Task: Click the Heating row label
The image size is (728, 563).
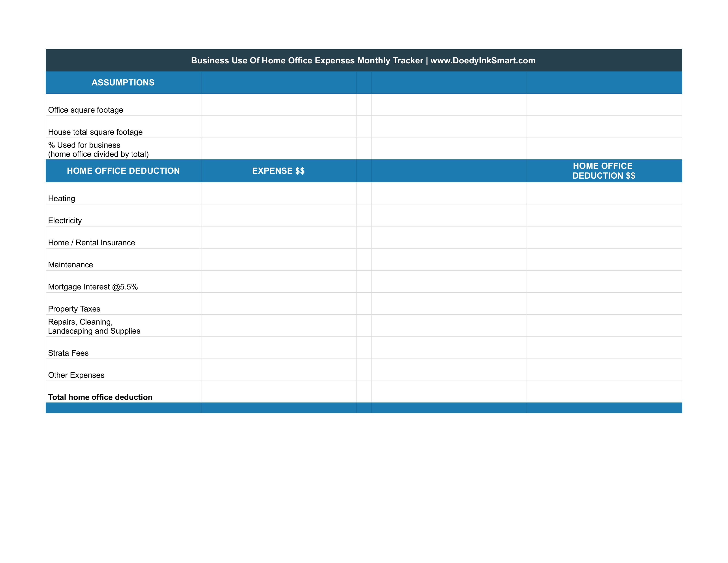Action: [62, 198]
